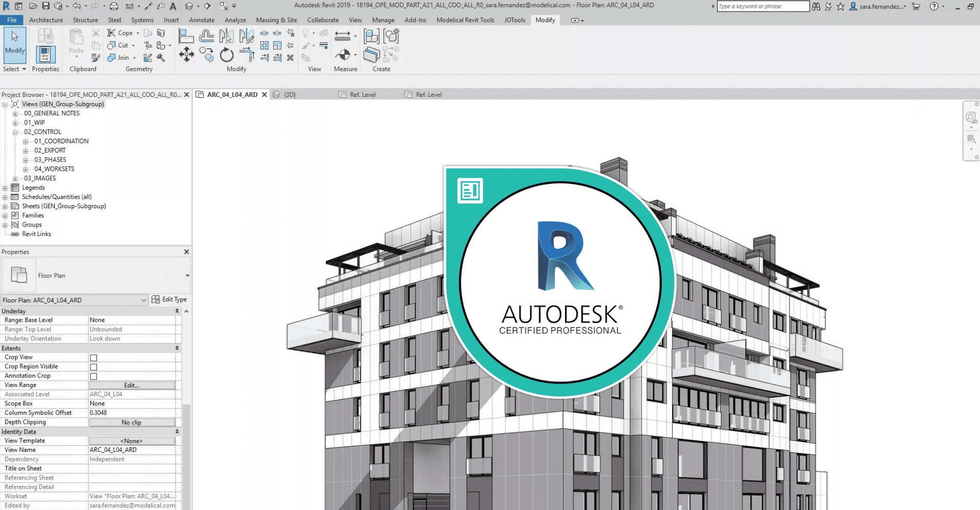Select Trim/Extend to Corner tool
Image resolution: width=980 pixels, height=510 pixels.
coord(247,54)
